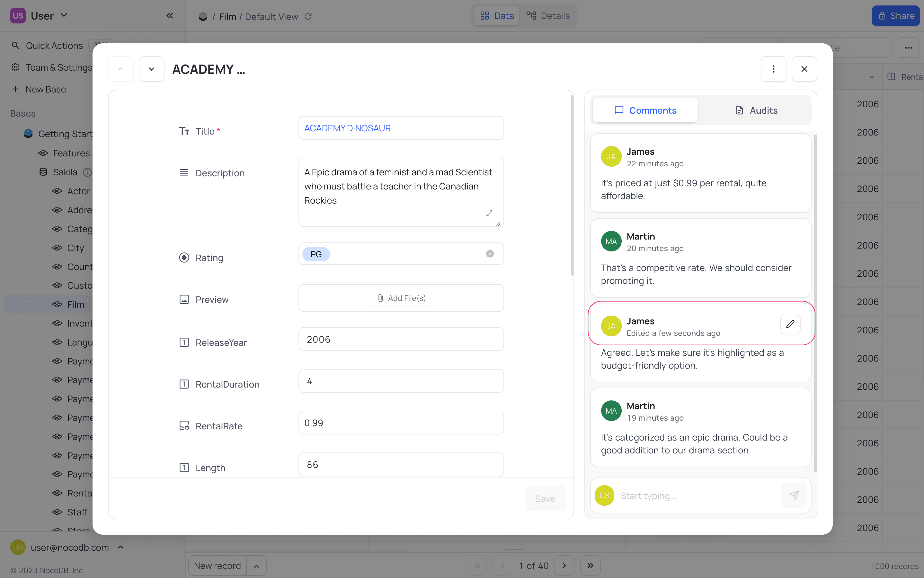The height and width of the screenshot is (578, 924).
Task: Select the Comments tab
Action: click(x=645, y=110)
